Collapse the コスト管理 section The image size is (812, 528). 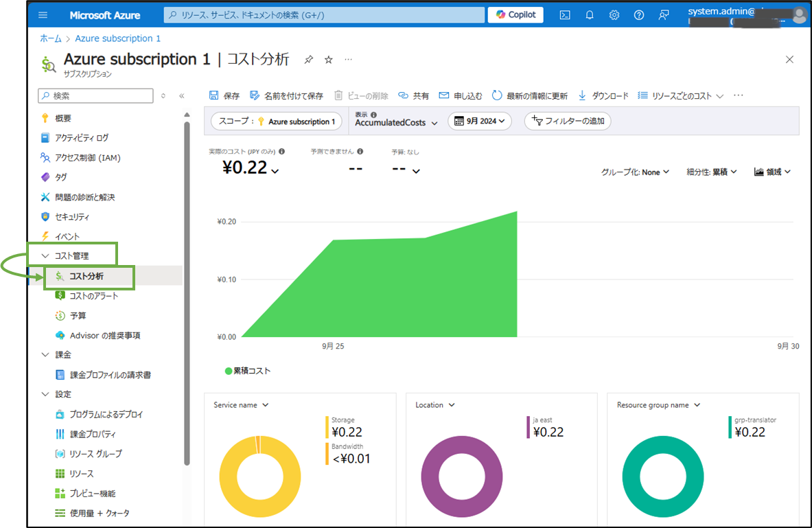tap(73, 256)
